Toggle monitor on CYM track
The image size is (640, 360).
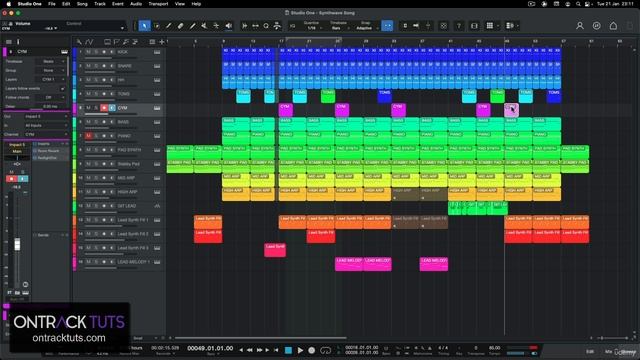(x=112, y=108)
